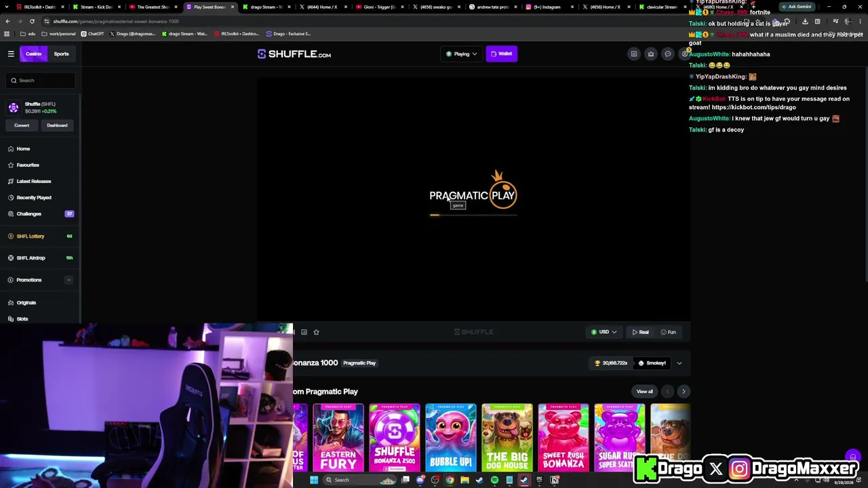Open the Sugar Rush Super Scatter thumbnail
The image size is (868, 488).
click(619, 438)
